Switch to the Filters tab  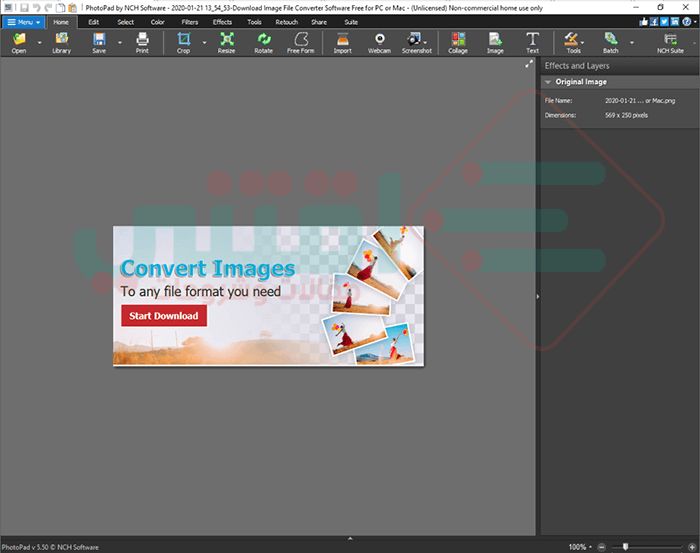pos(190,22)
